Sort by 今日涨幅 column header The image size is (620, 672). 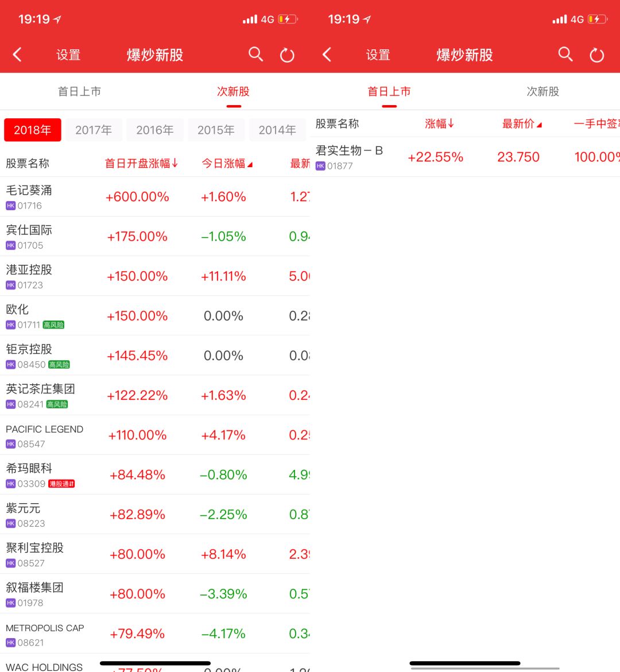(227, 164)
